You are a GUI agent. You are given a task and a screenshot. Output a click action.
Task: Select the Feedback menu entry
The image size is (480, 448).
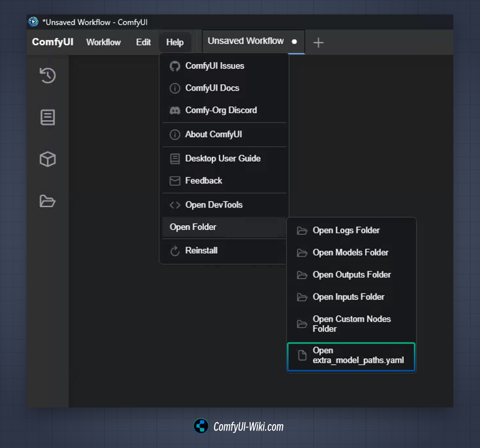(x=224, y=181)
